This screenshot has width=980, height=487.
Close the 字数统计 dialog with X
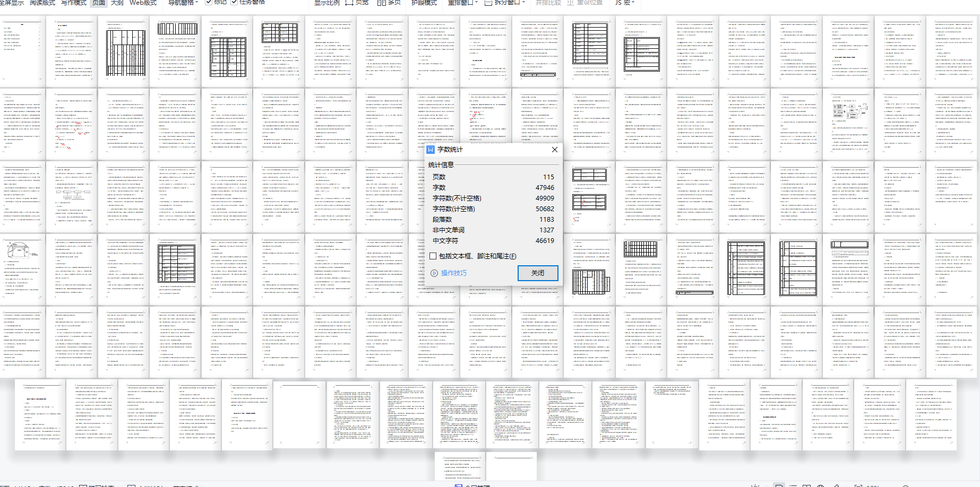[554, 150]
